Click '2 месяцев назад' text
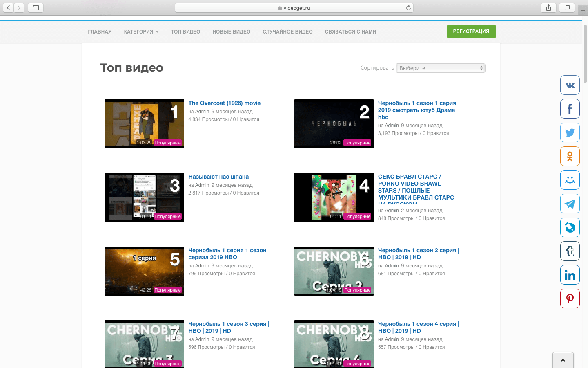The height and width of the screenshot is (368, 588). pos(422,211)
